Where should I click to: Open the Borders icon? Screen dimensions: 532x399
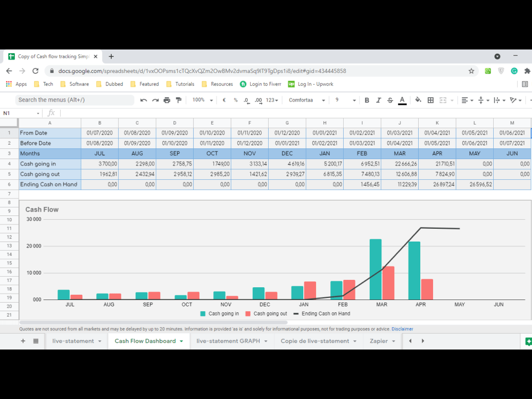pos(430,100)
